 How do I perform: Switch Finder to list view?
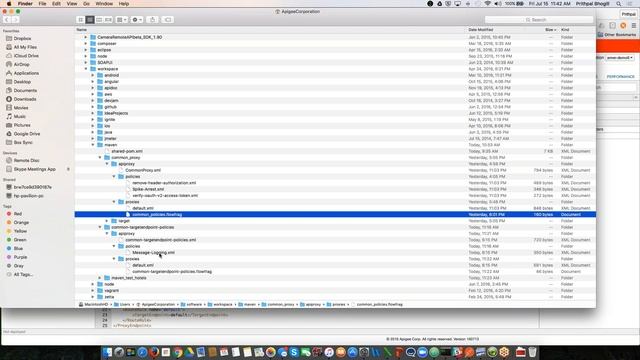click(90, 20)
